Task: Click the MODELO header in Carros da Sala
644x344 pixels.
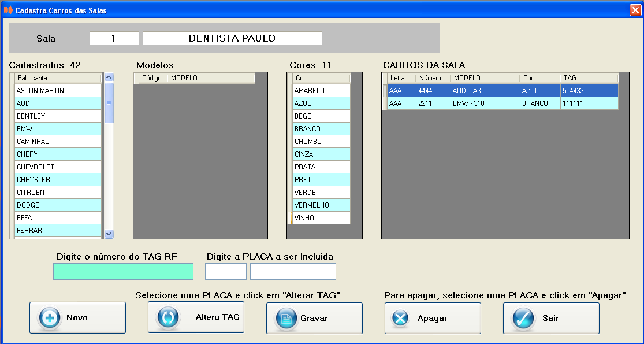Action: [x=485, y=78]
